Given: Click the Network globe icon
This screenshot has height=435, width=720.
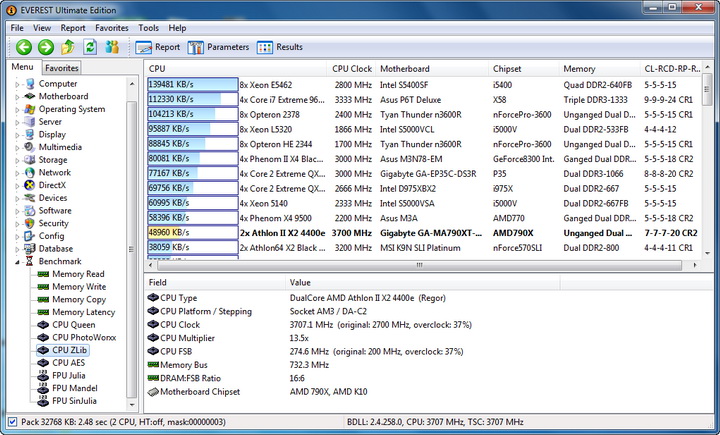Looking at the screenshot, I should point(30,173).
